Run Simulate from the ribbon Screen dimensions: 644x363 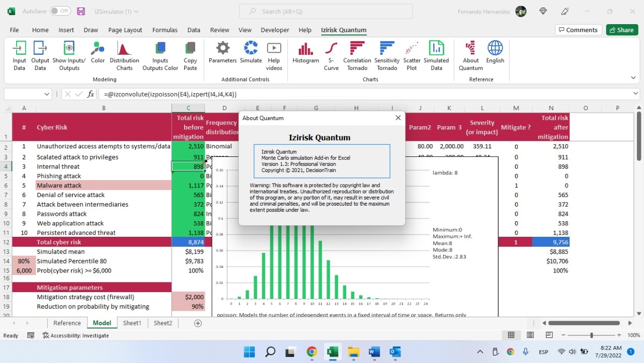coord(251,49)
